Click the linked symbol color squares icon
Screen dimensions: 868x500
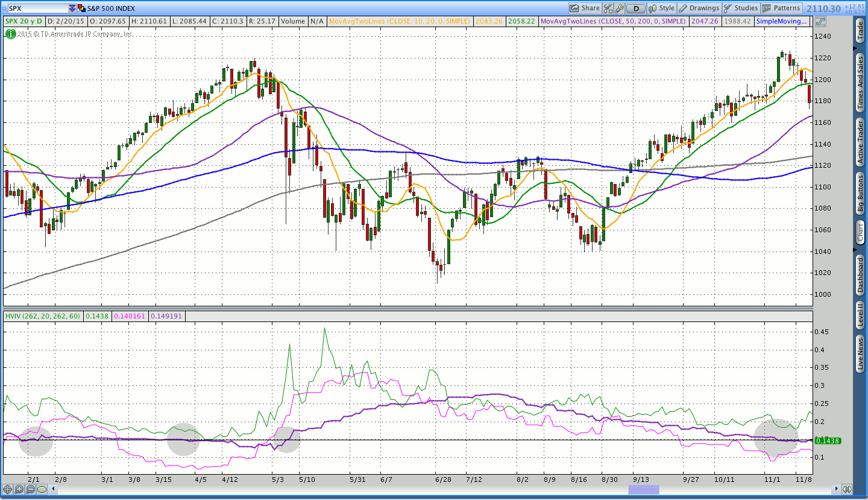point(81,8)
